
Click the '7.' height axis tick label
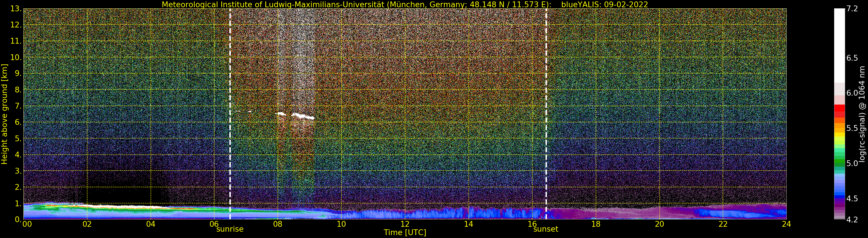click(x=18, y=106)
